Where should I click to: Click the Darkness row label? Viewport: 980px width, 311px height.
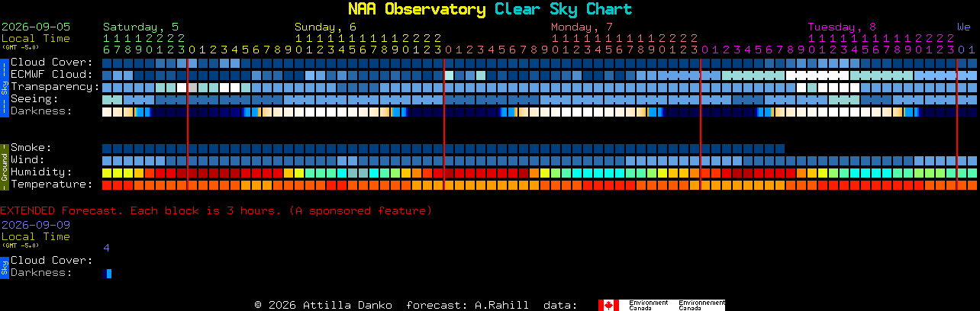pyautogui.click(x=41, y=111)
